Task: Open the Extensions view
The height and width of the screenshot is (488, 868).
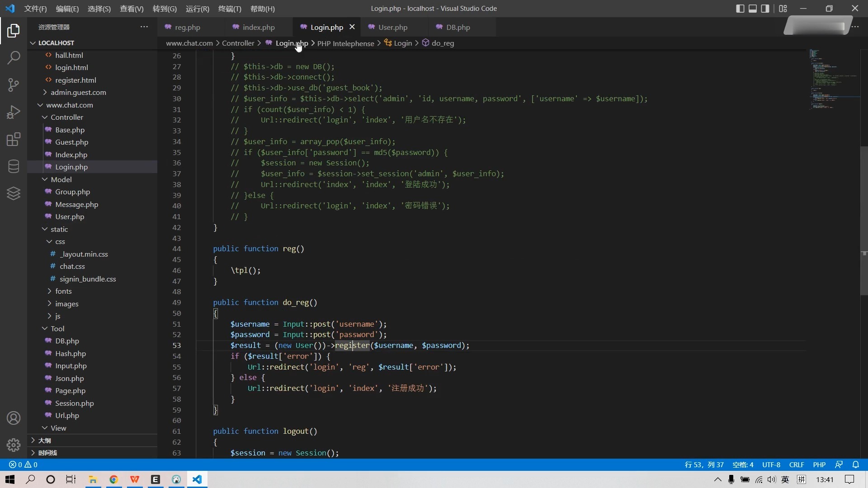Action: click(x=14, y=139)
